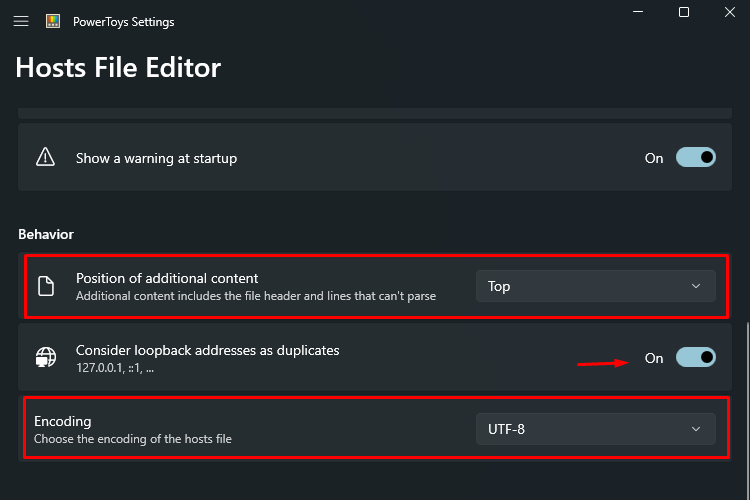Minimize the PowerToys Settings window
The height and width of the screenshot is (500, 750).
[638, 12]
